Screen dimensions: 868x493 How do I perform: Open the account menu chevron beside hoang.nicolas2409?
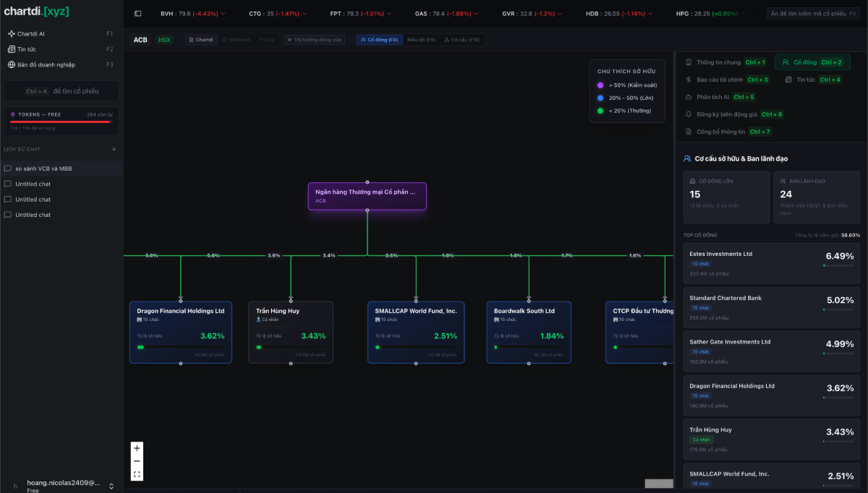(x=111, y=486)
